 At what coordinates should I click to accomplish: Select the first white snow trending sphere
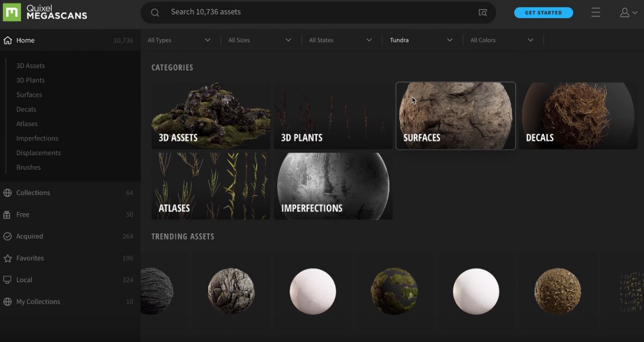312,291
